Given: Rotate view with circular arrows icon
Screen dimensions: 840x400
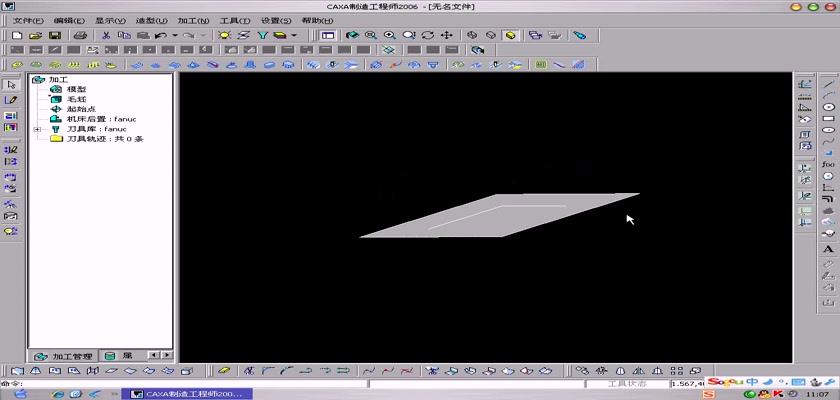Looking at the screenshot, I should (428, 35).
